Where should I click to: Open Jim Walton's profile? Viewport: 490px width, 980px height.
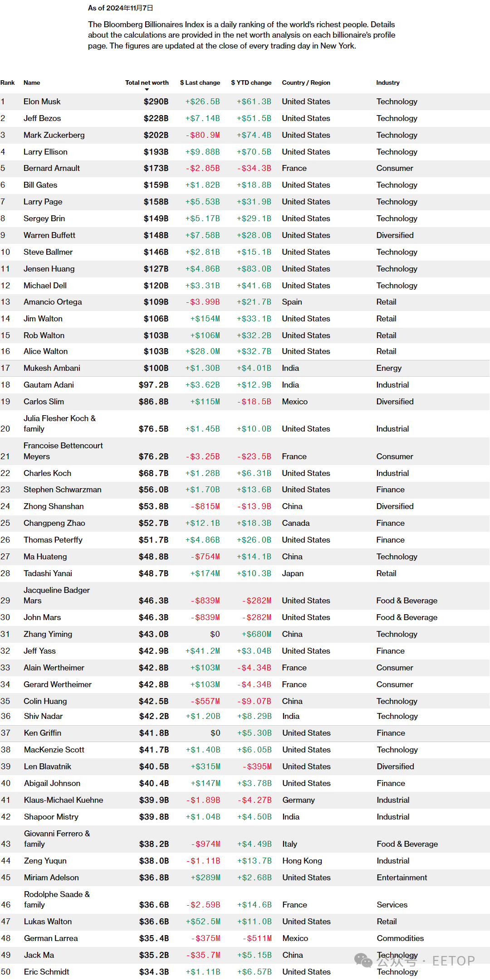[43, 319]
